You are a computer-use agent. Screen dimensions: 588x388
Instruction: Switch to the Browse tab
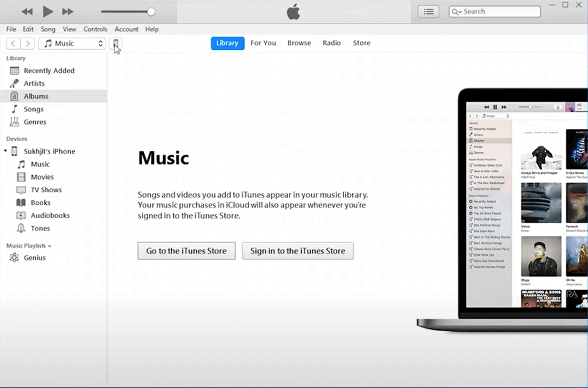[x=299, y=43]
